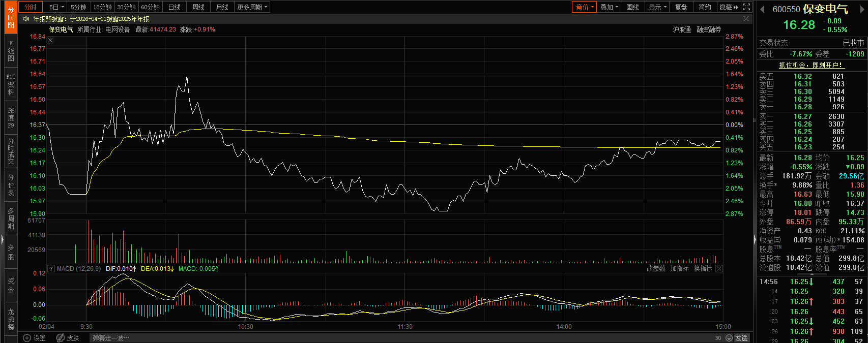This screenshot has width=868, height=343.
Task: Open K线图 in left sidebar
Action: pyautogui.click(x=11, y=51)
